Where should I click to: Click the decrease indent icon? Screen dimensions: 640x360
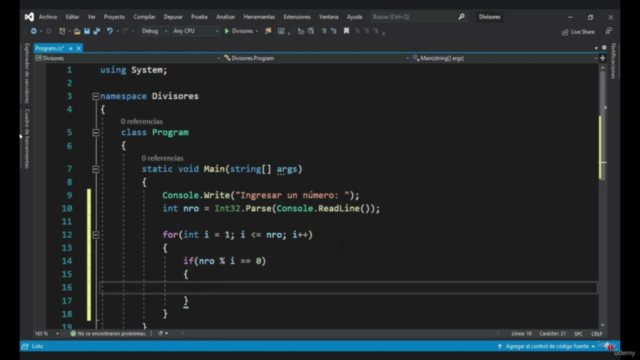point(324,31)
